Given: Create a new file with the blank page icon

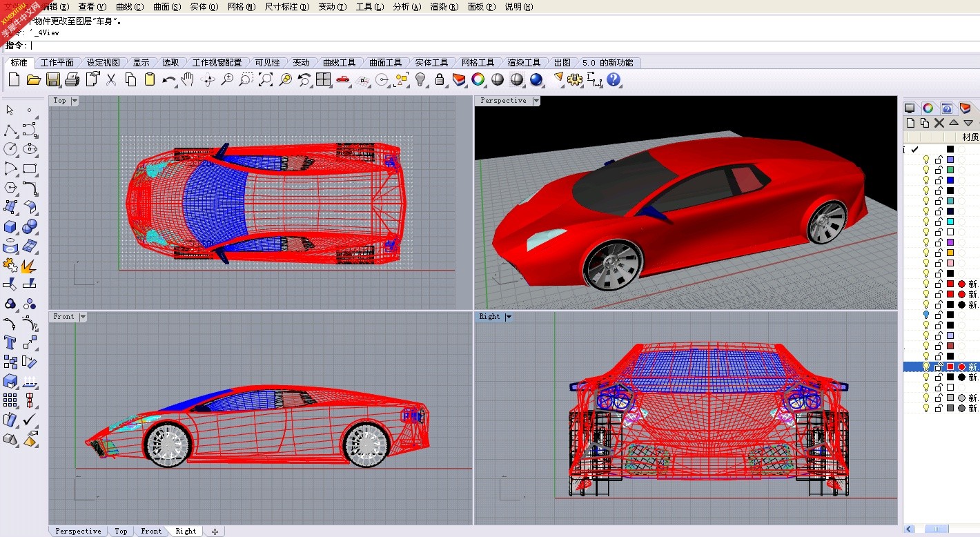Looking at the screenshot, I should click(x=14, y=80).
